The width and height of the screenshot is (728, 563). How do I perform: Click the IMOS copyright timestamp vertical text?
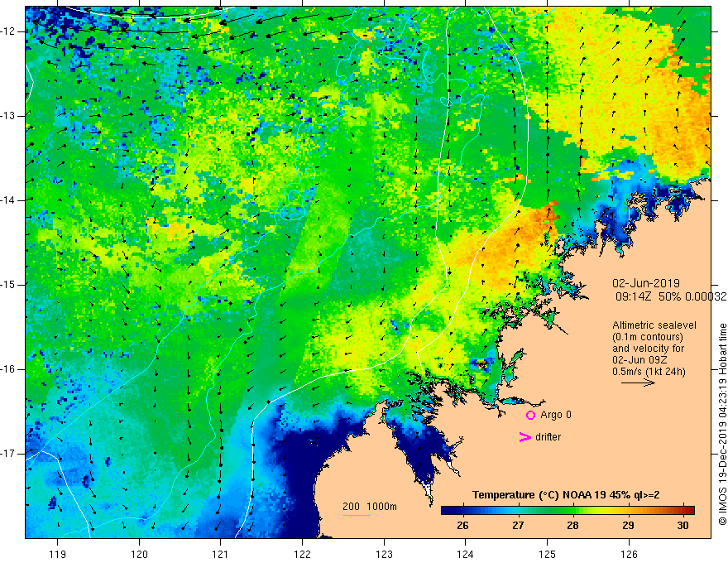(x=722, y=425)
